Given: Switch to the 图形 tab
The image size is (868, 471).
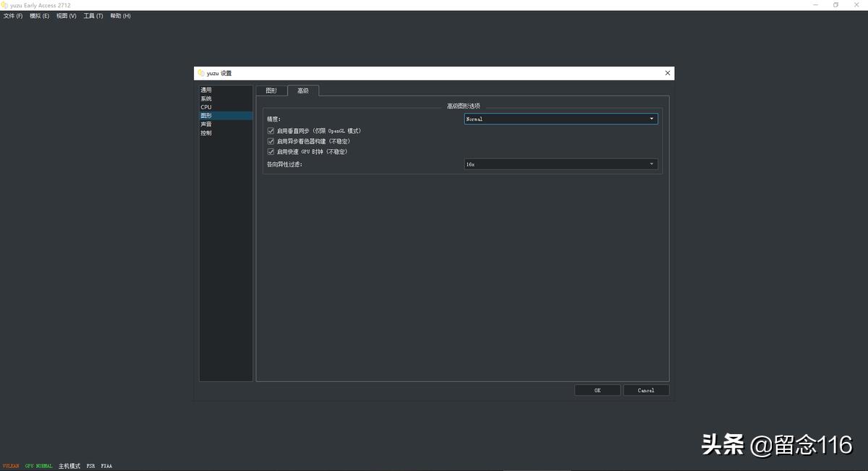Looking at the screenshot, I should [x=271, y=90].
